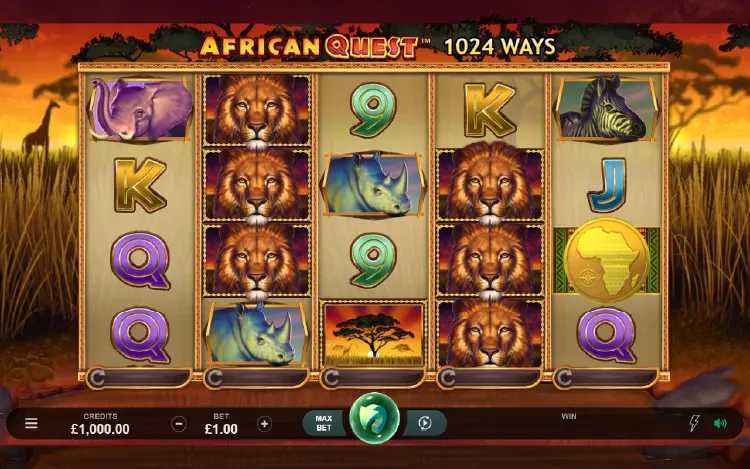This screenshot has height=469, width=750.
Task: Respin the fifth reel
Action: point(606,378)
